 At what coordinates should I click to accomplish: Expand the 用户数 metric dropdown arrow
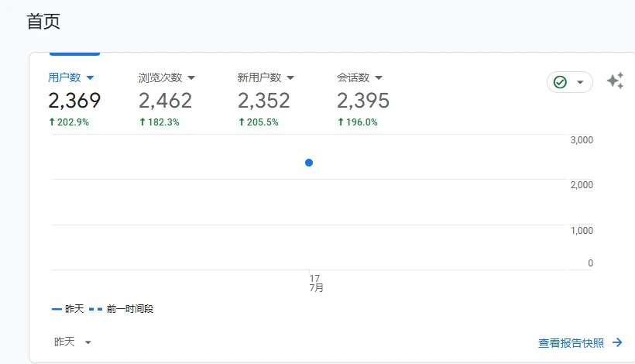pos(91,77)
